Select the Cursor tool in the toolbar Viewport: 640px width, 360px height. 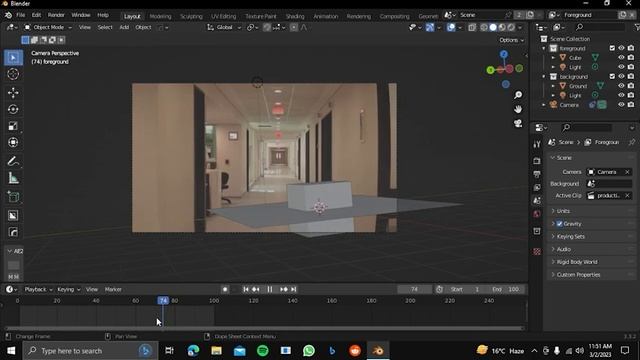tap(13, 74)
